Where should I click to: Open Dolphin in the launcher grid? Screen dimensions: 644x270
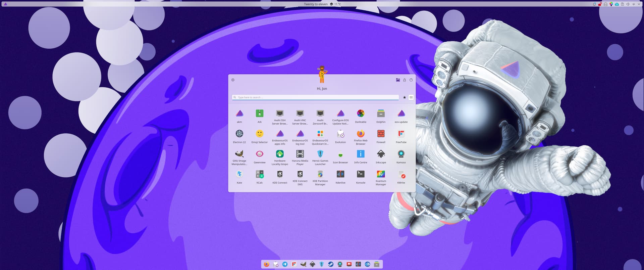pyautogui.click(x=381, y=116)
